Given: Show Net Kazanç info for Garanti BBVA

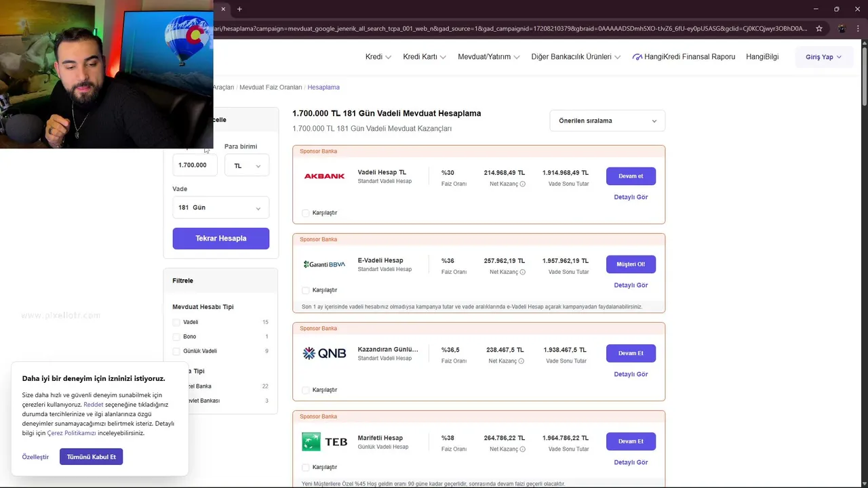Looking at the screenshot, I should (522, 272).
